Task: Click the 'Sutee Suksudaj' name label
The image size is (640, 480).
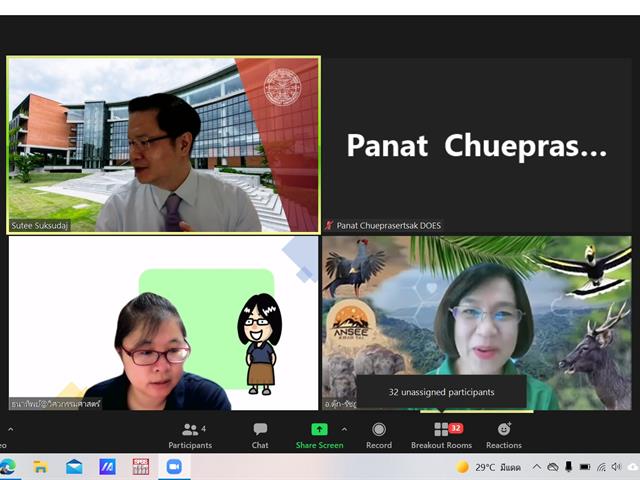Action: (x=39, y=225)
